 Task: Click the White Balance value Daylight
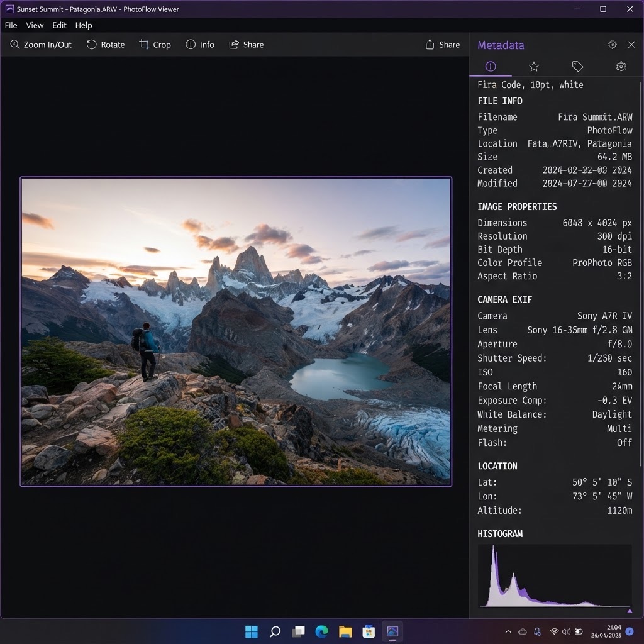[612, 414]
